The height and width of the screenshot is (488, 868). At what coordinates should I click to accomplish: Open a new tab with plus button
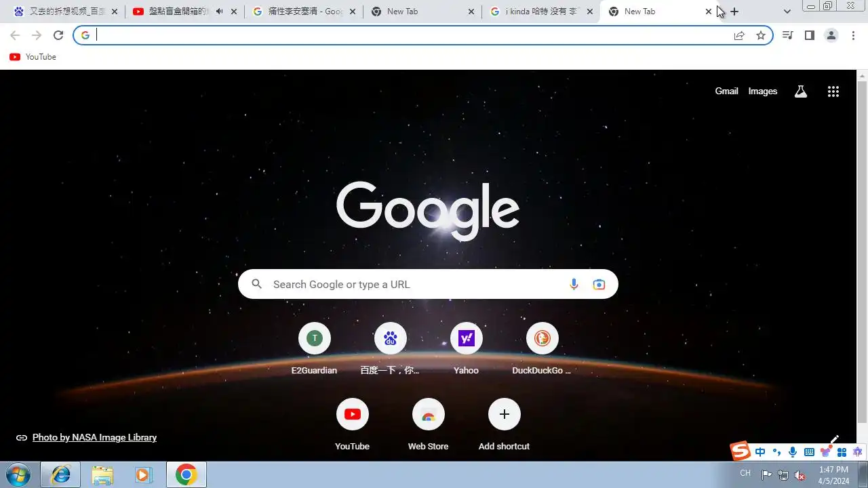pyautogui.click(x=734, y=12)
